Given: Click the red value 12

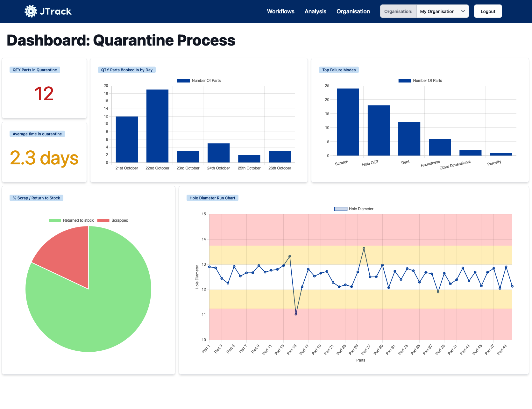Looking at the screenshot, I should 44,94.
